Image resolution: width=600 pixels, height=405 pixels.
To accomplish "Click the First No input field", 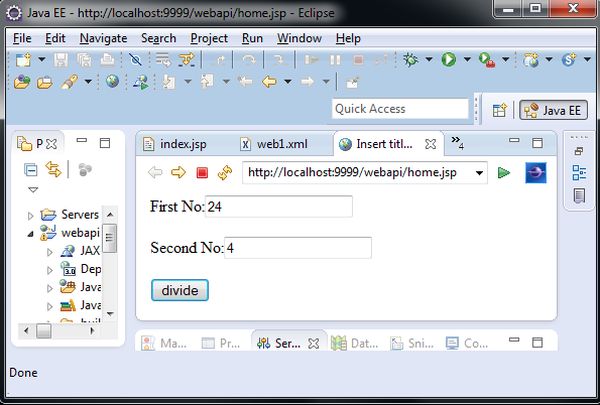I will coord(279,206).
